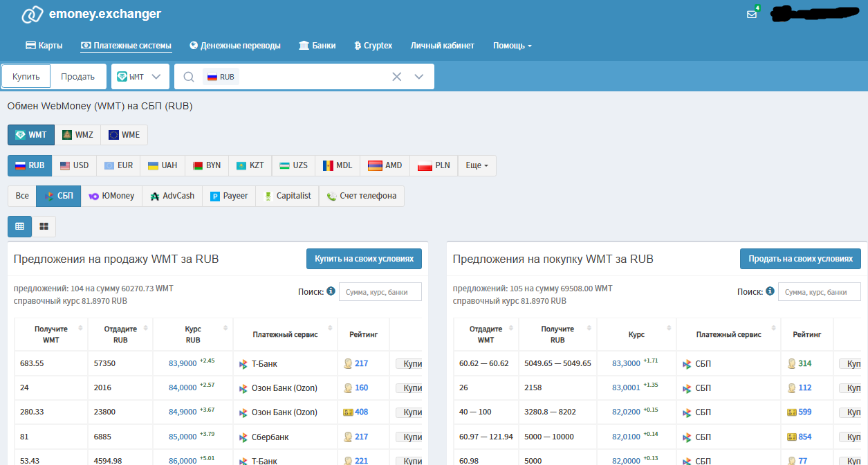Screen dimensions: 868x465
Task: Click info icon beside left Поиск label
Action: [331, 291]
